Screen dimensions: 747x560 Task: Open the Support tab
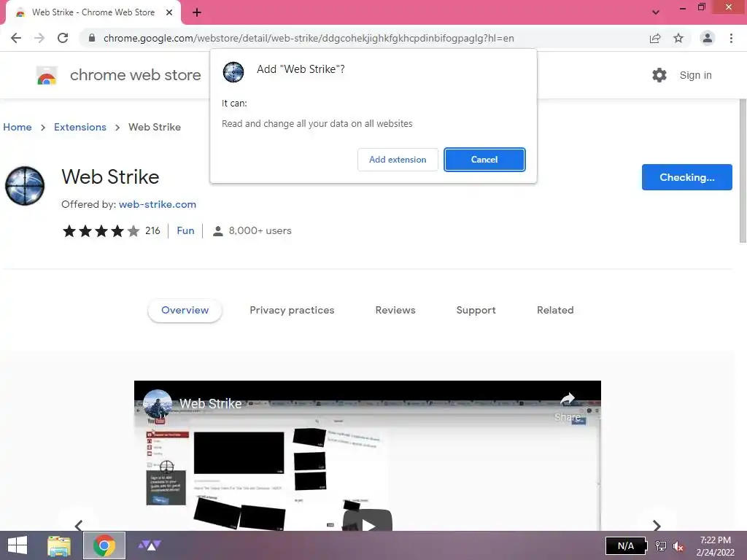click(476, 310)
